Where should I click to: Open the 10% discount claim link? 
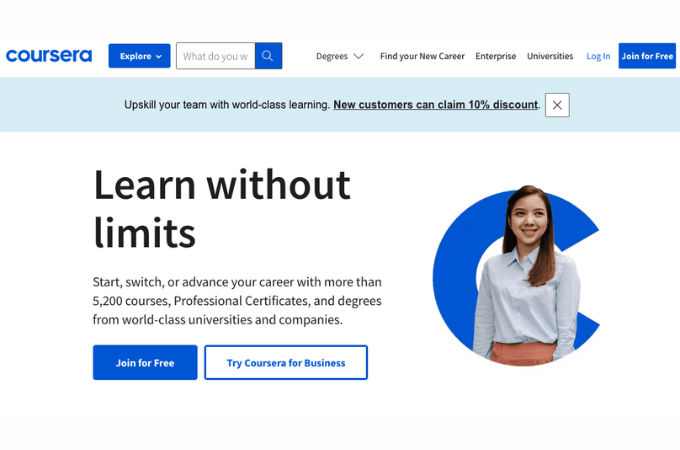click(x=435, y=105)
